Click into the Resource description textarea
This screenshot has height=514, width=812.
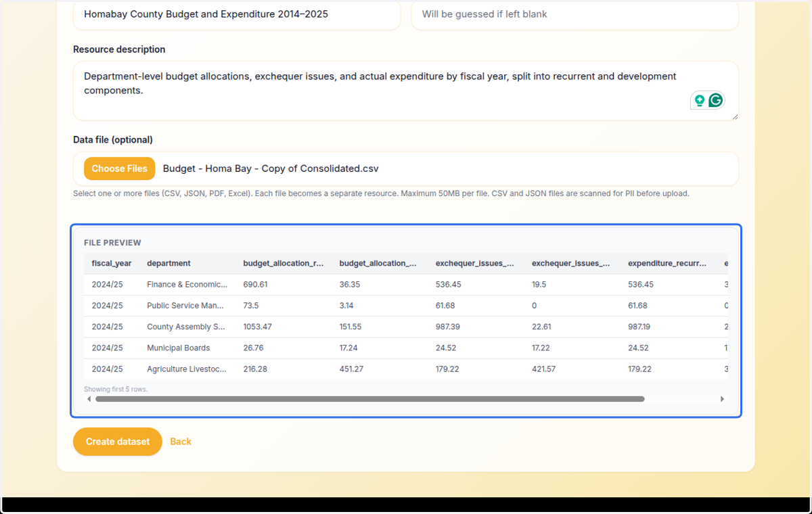[406, 91]
